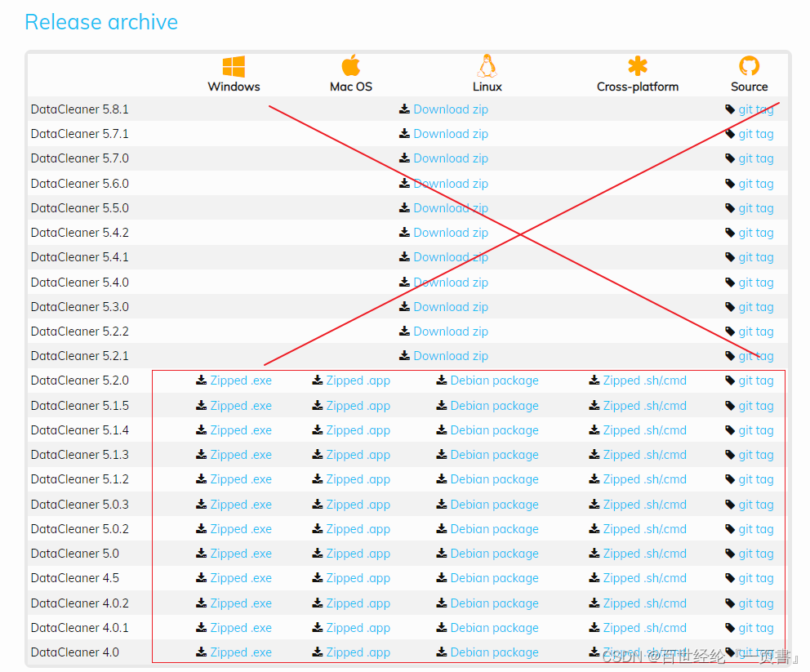Screen dimensions: 810x672
Task: Download Zipped .exe for DataCleaner 5.0
Action: pos(241,554)
